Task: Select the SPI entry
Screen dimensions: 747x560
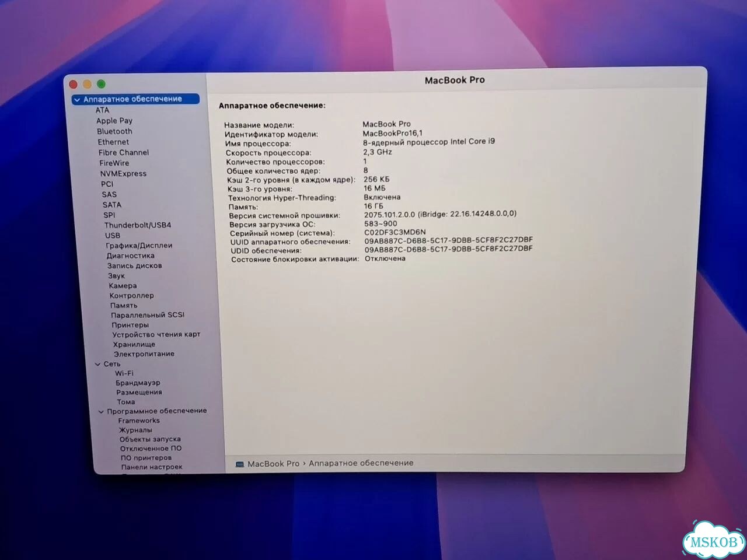Action: pyautogui.click(x=109, y=215)
